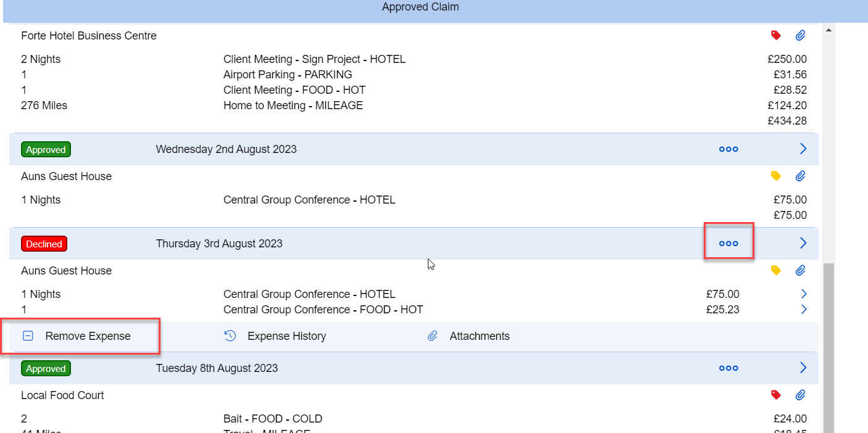Open Expense History
Image resolution: width=868 pixels, height=433 pixels.
click(275, 336)
